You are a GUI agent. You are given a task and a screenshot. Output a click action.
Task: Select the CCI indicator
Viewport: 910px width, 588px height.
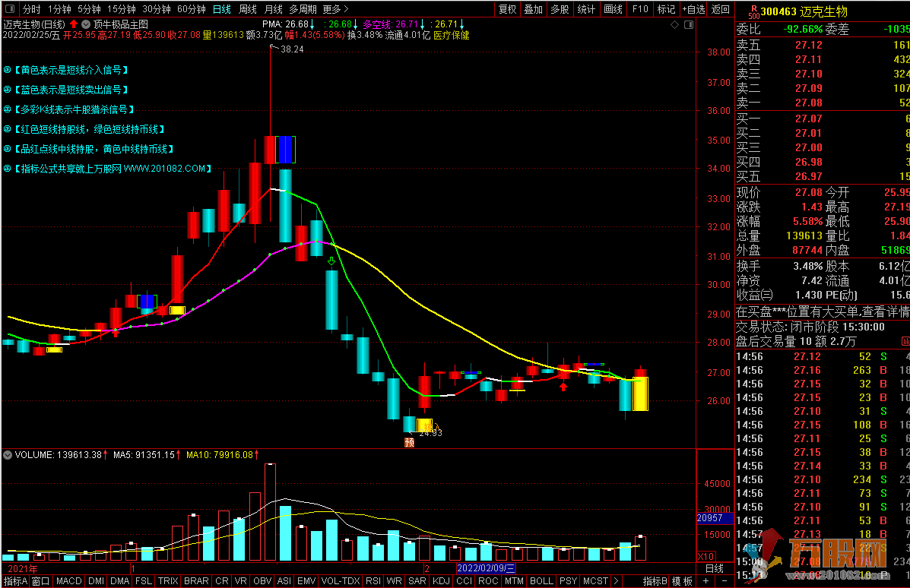pyautogui.click(x=465, y=581)
